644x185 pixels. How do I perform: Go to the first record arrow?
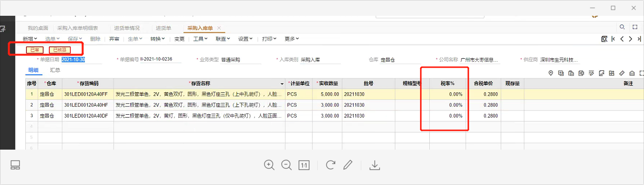(x=613, y=39)
